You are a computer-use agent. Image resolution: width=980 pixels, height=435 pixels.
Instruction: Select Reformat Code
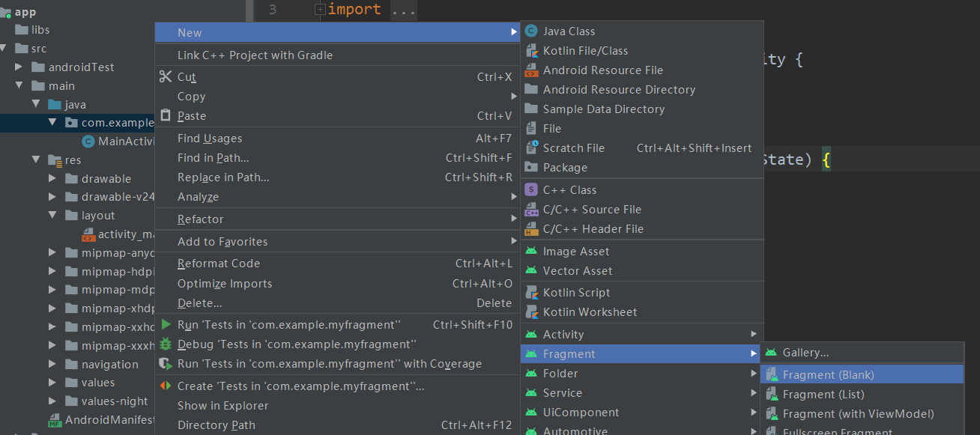click(x=338, y=264)
